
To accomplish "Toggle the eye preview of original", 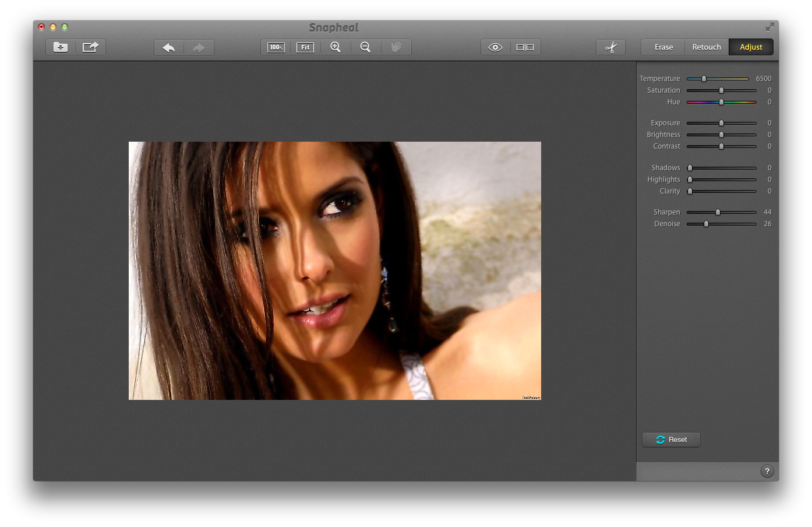I will pyautogui.click(x=495, y=47).
